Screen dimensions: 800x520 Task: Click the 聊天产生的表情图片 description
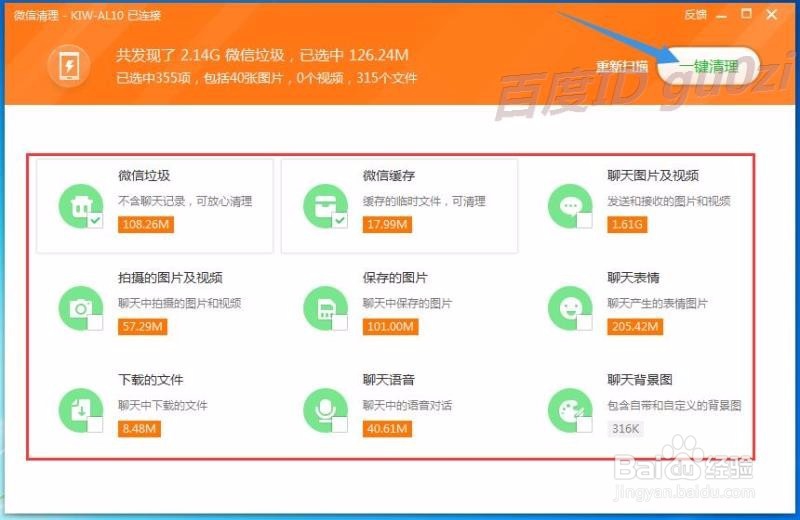(657, 304)
